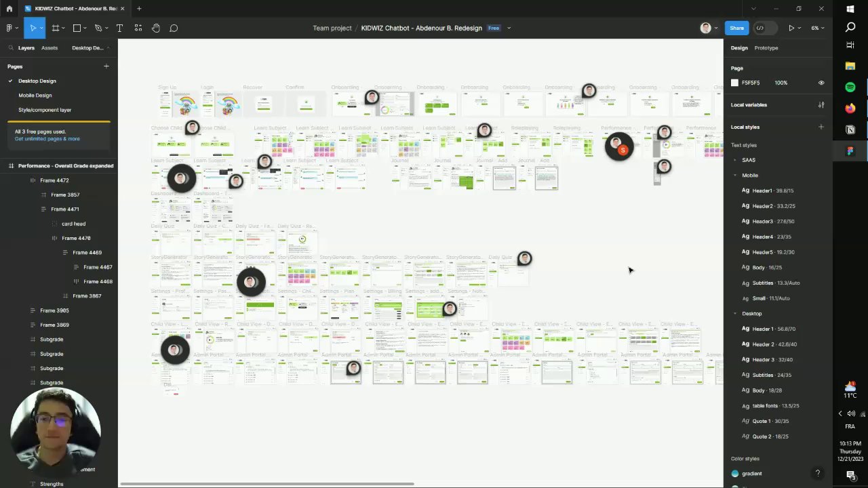Click the 100% opacity field
The height and width of the screenshot is (488, 868).
781,83
